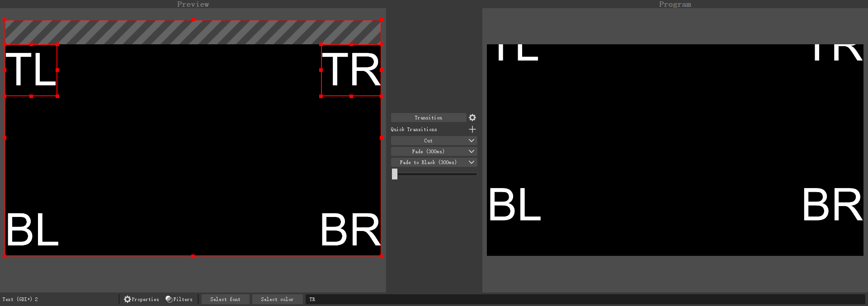868x306 pixels.
Task: Click the Program heading label
Action: pyautogui.click(x=675, y=4)
